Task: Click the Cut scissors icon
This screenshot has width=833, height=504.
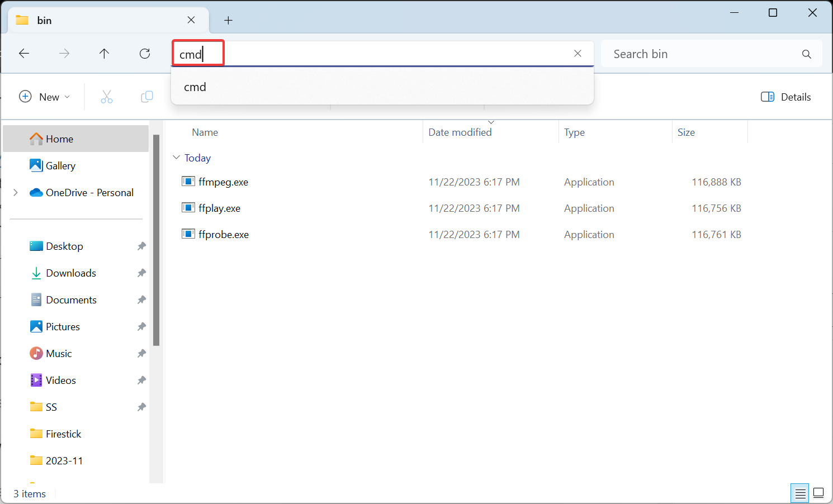Action: click(107, 97)
